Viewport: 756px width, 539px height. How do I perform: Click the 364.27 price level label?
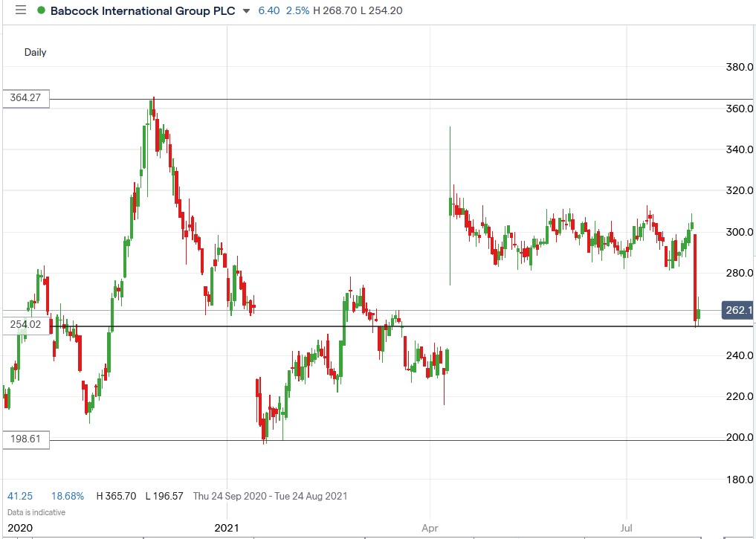tap(25, 97)
